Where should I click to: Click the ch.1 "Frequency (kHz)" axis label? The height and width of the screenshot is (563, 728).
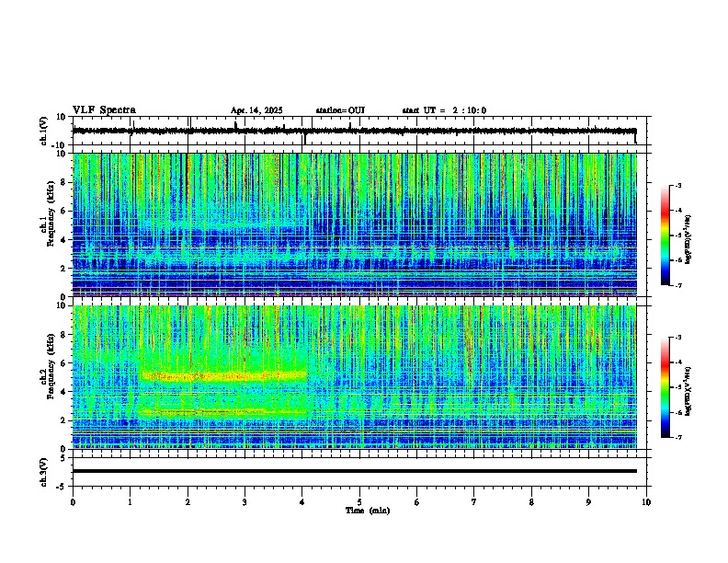point(51,213)
